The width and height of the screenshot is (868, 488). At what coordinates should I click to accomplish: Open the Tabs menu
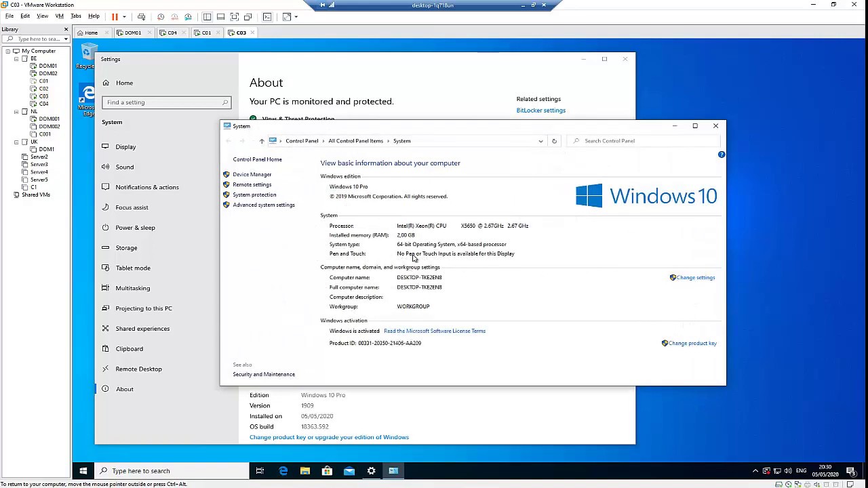[76, 16]
